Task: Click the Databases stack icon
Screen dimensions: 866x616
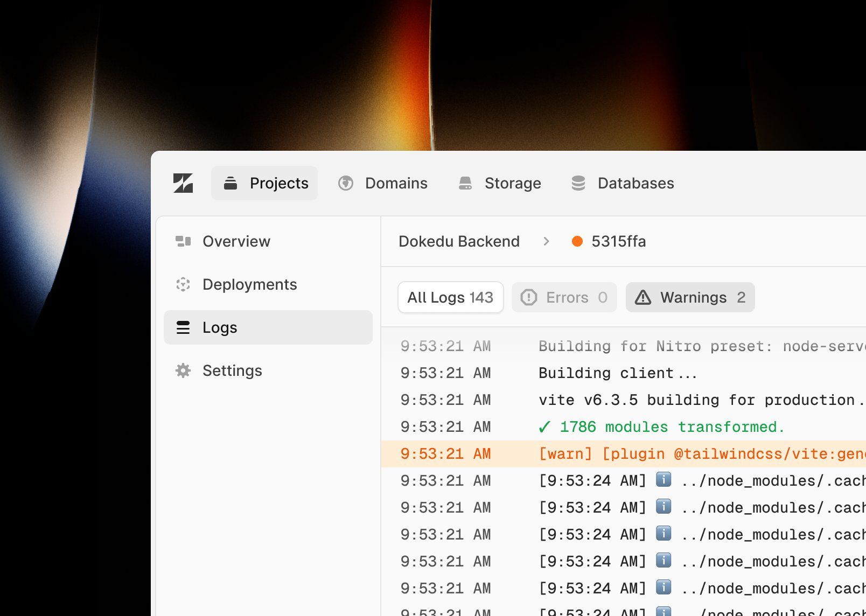Action: click(x=578, y=183)
